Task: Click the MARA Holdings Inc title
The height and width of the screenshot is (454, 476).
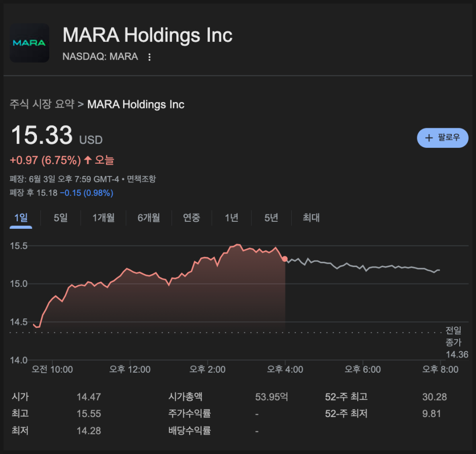Action: (x=147, y=35)
